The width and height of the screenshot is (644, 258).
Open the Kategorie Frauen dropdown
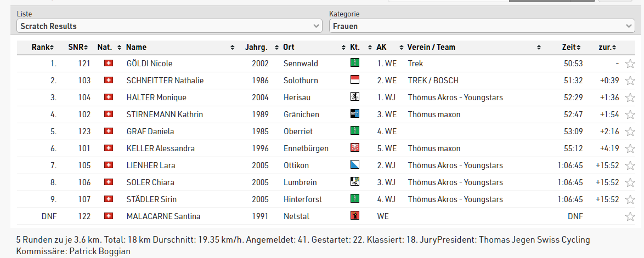click(482, 26)
